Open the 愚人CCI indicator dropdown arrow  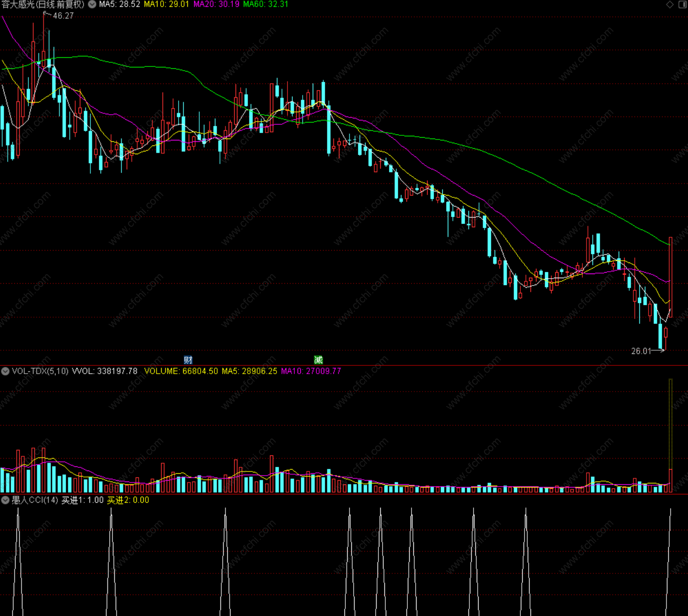pyautogui.click(x=5, y=500)
